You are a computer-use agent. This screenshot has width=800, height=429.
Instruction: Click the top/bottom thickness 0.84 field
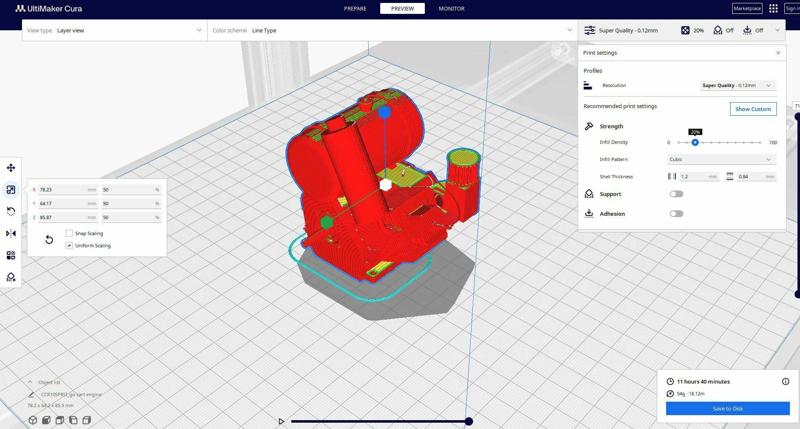[x=757, y=176]
